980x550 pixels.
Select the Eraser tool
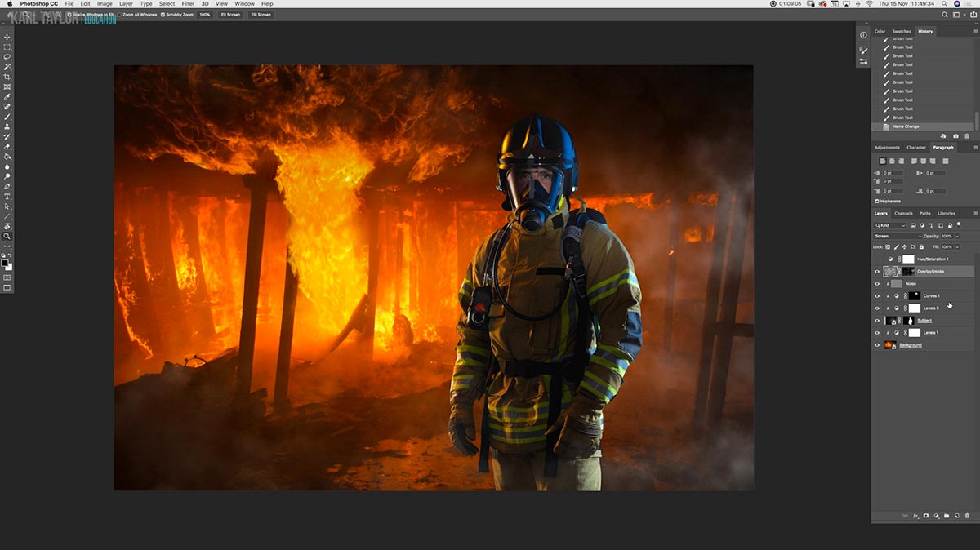pyautogui.click(x=7, y=146)
